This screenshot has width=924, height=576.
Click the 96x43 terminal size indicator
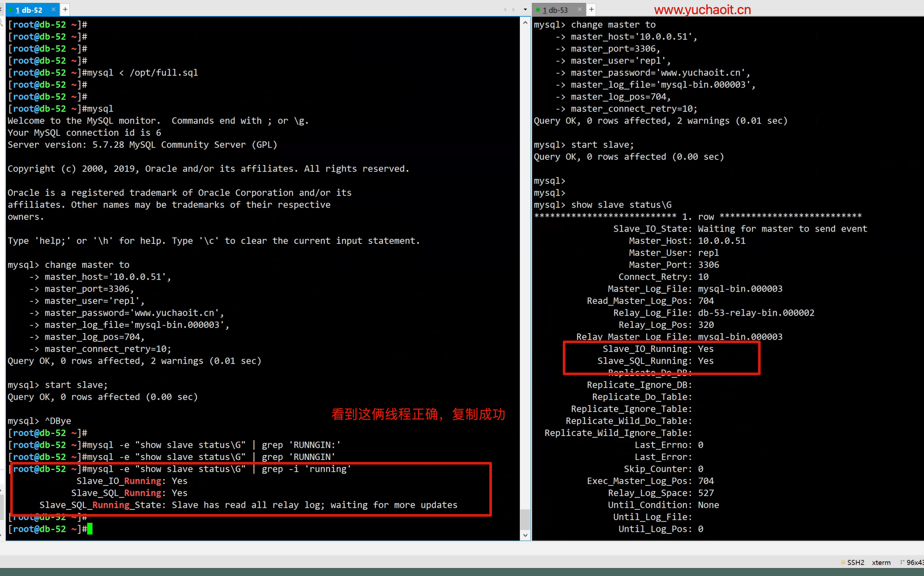tap(914, 563)
